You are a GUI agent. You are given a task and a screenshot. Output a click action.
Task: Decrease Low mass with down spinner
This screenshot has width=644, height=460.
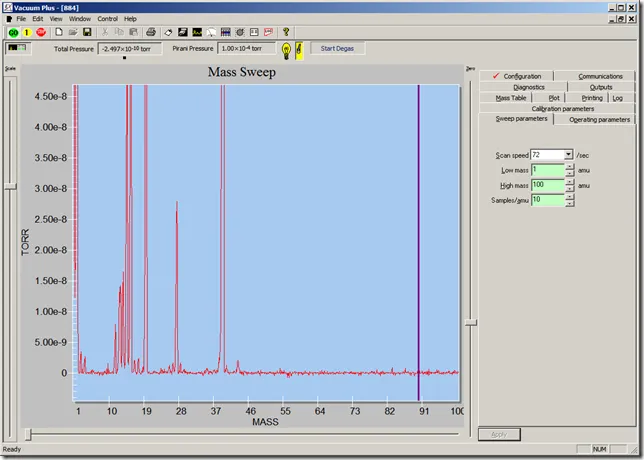pyautogui.click(x=570, y=173)
